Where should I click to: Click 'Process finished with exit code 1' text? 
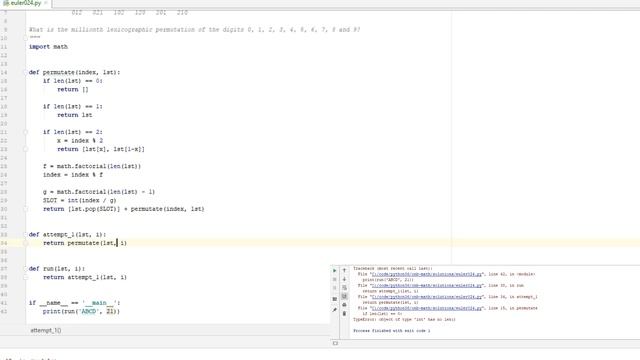point(391,331)
